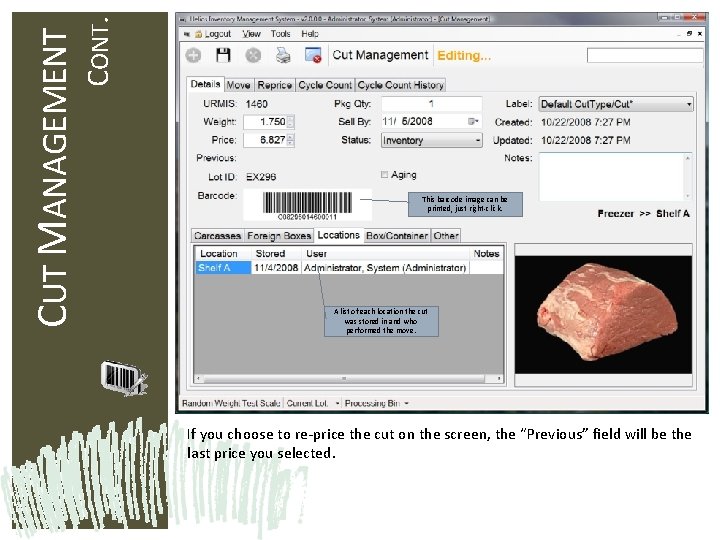Open the Logout menu
Screen dimensions: 720x540
218,34
